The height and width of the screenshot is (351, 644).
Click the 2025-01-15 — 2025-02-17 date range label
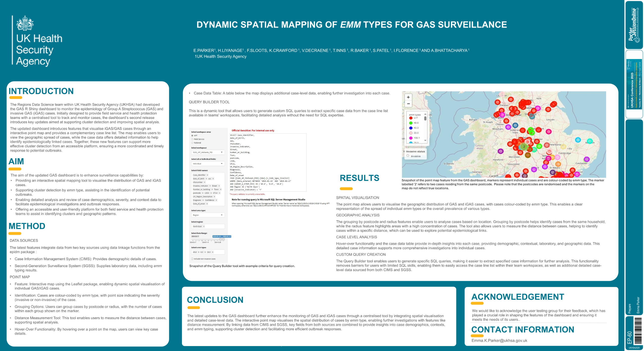click(x=222, y=236)
